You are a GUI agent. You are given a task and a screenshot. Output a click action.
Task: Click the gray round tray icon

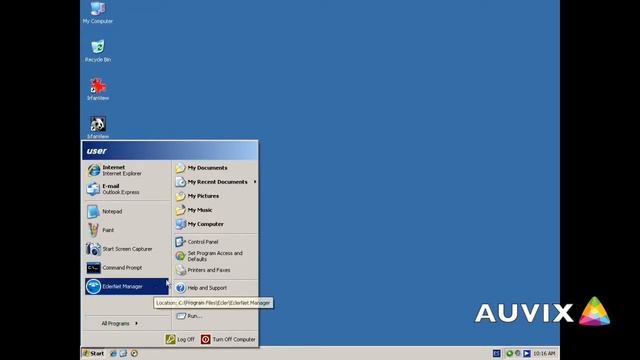(x=518, y=353)
